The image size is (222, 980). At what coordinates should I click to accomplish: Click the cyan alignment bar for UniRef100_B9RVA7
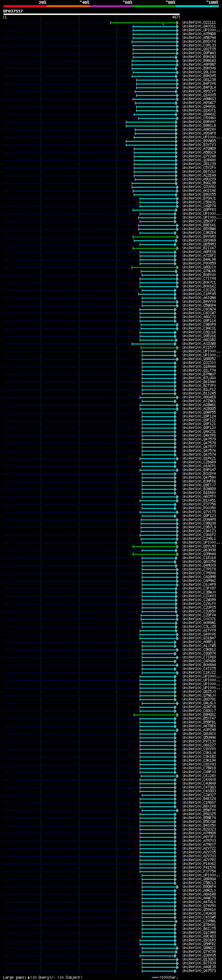click(152, 122)
